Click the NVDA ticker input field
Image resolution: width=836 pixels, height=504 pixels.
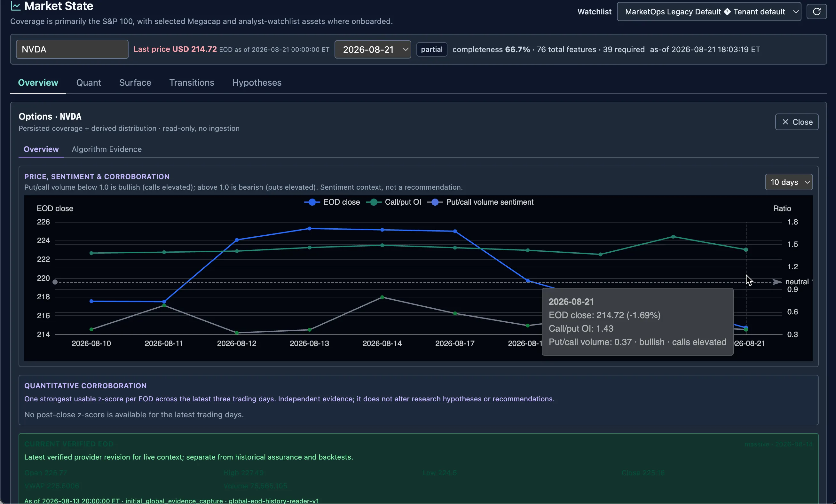coord(72,49)
